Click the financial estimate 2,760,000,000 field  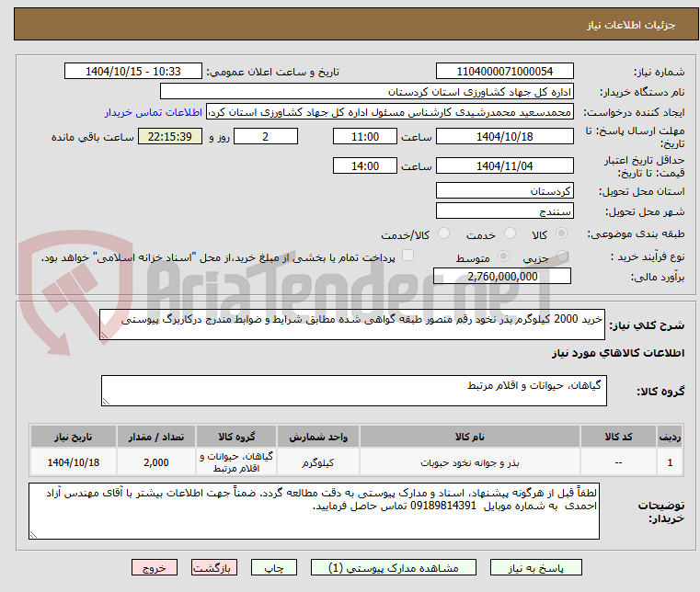502,276
